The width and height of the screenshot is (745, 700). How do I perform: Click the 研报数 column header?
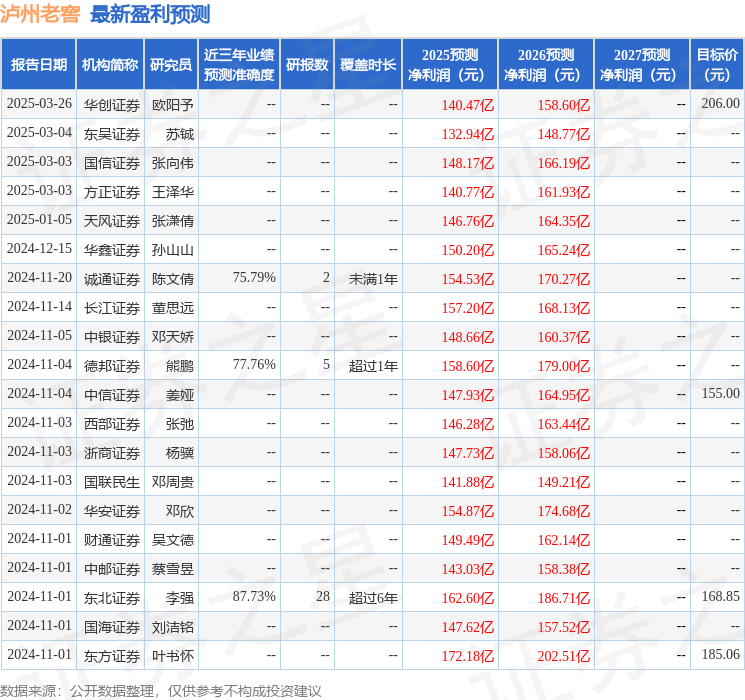click(x=307, y=65)
